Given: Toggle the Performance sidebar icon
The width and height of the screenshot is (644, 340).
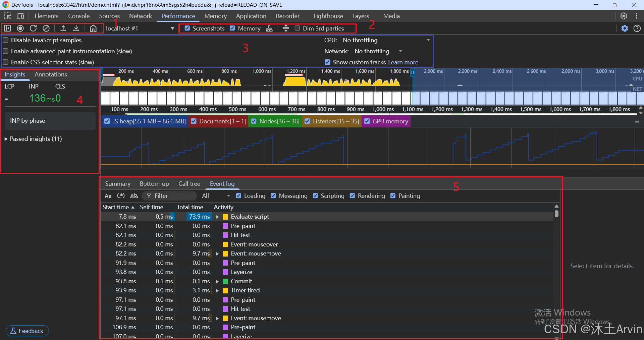Looking at the screenshot, I should coord(7,28).
